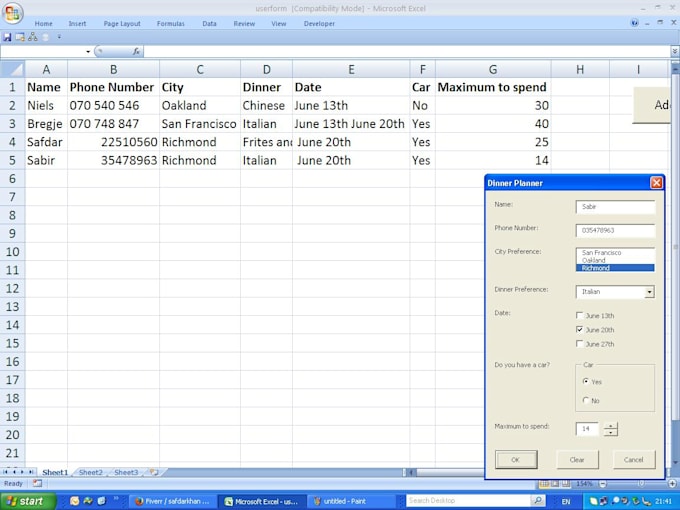Select column header E
680x510 pixels.
351,69
